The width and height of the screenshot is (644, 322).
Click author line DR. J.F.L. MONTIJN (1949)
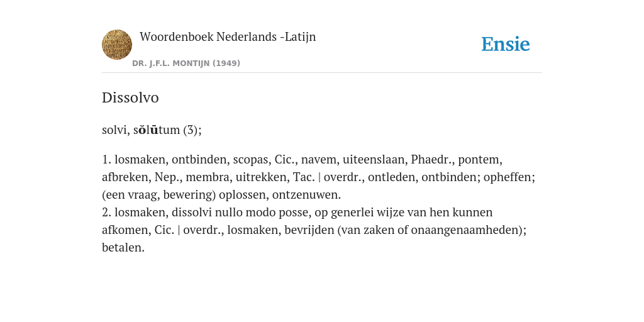(x=186, y=64)
